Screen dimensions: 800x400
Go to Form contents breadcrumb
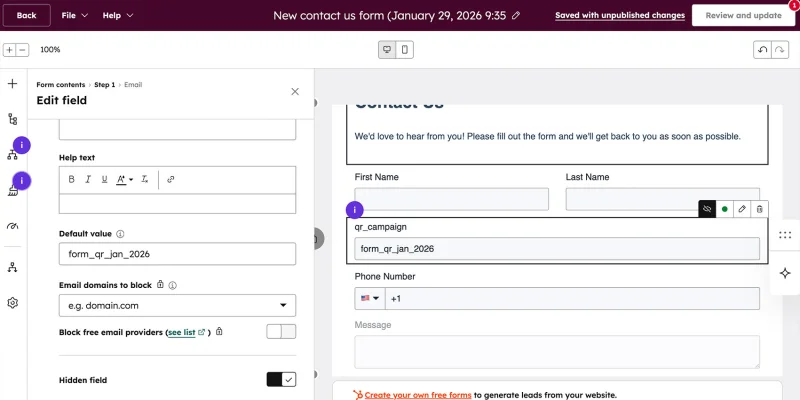(x=61, y=85)
